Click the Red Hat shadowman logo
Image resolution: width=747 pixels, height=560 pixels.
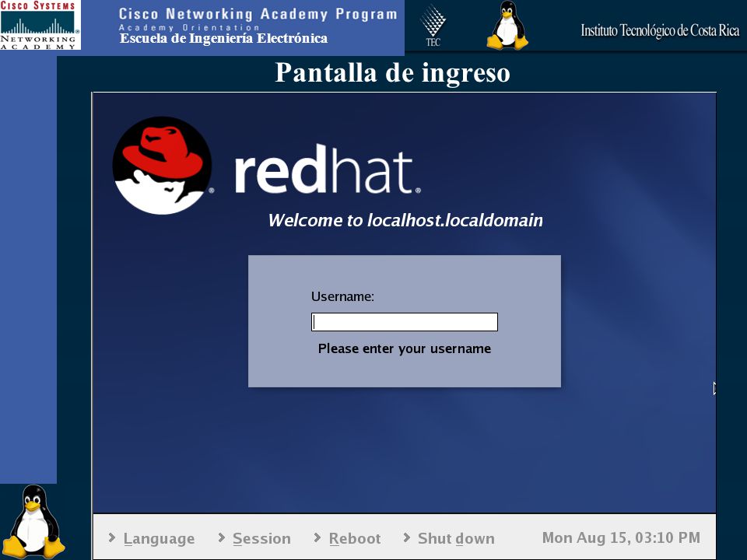(162, 165)
